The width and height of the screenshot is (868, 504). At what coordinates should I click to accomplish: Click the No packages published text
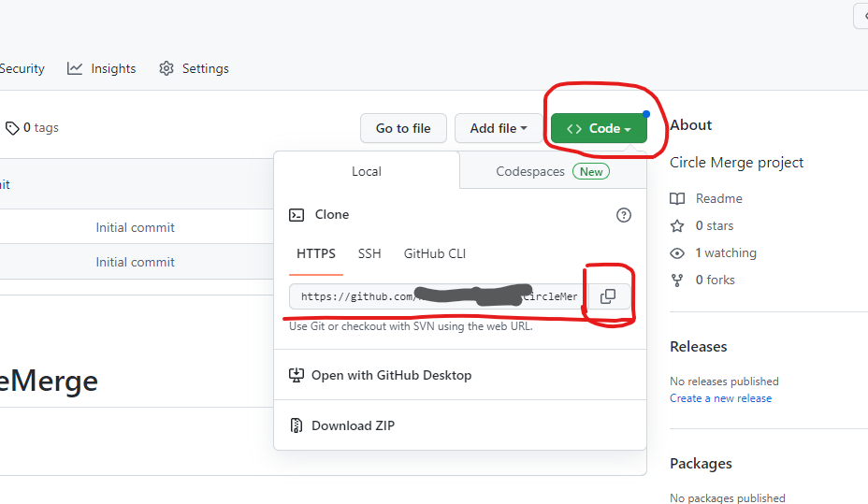[x=728, y=497]
